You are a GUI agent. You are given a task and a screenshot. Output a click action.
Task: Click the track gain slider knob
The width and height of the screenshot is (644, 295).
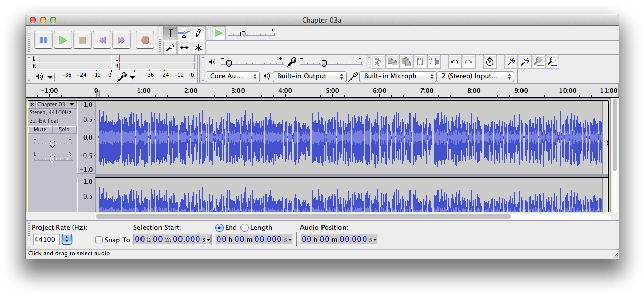[52, 144]
